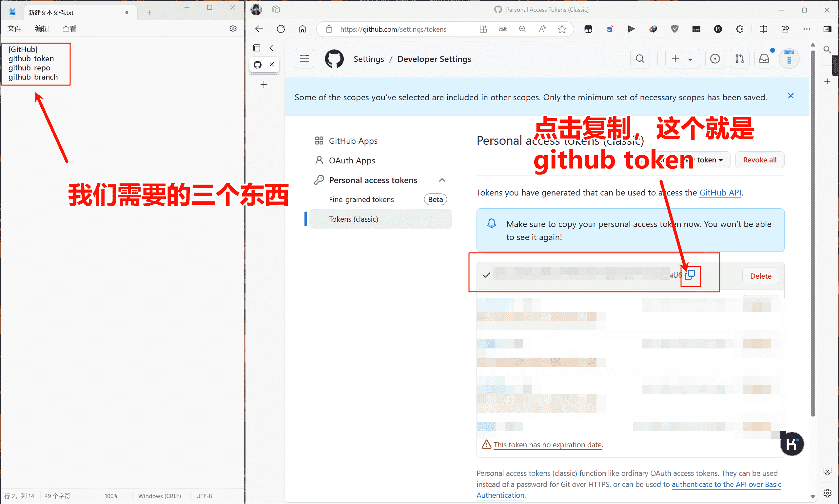The image size is (839, 504).
Task: Open browser workspaces icon
Action: (276, 9)
